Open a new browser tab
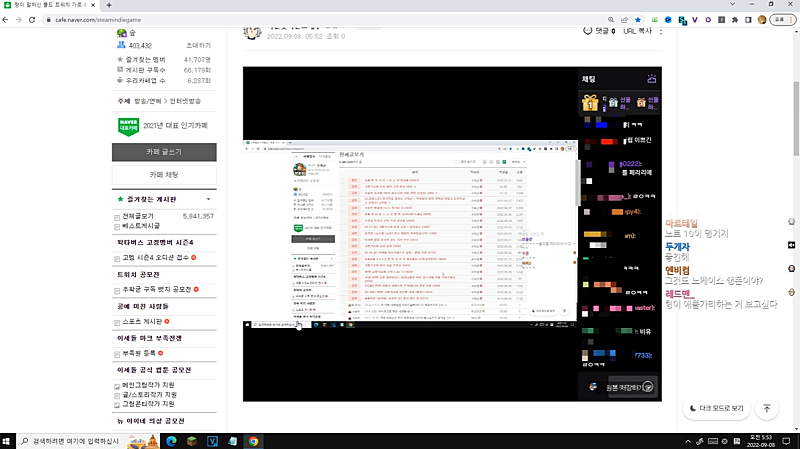The image size is (800, 449). (x=109, y=5)
